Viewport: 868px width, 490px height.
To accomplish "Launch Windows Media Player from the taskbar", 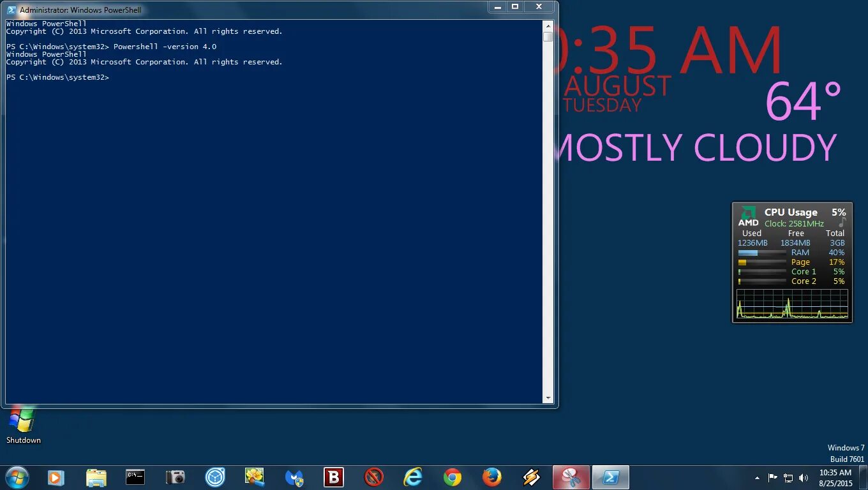I will click(x=56, y=477).
